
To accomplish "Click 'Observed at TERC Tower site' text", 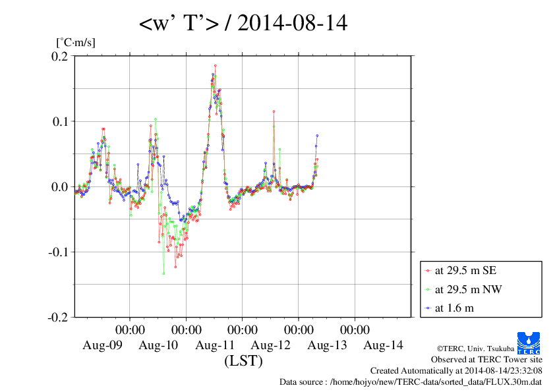I will coord(486,360).
